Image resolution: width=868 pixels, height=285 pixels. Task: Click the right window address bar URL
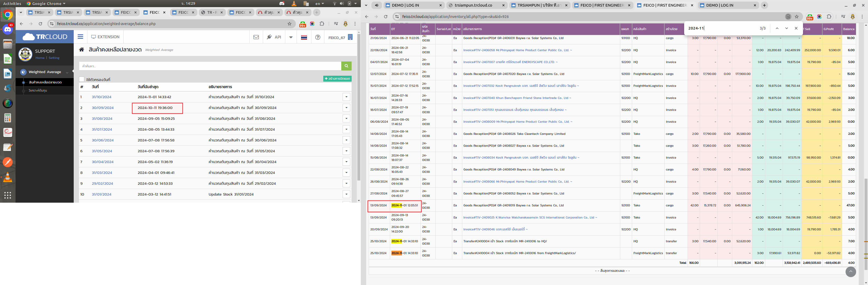455,16
